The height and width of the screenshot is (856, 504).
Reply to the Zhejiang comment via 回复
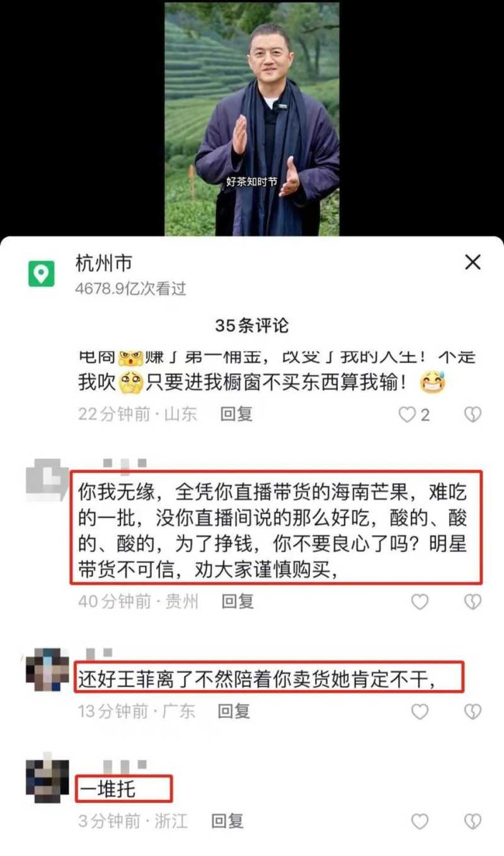[227, 821]
